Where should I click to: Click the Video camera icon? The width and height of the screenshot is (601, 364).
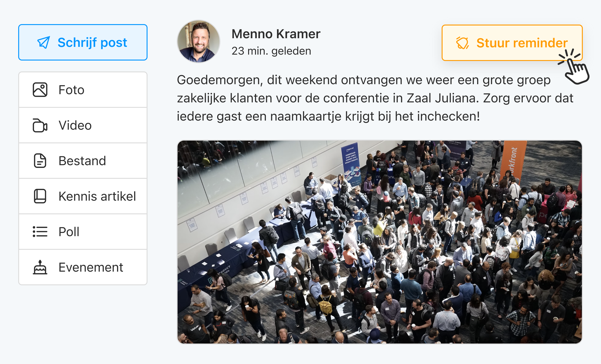(40, 125)
